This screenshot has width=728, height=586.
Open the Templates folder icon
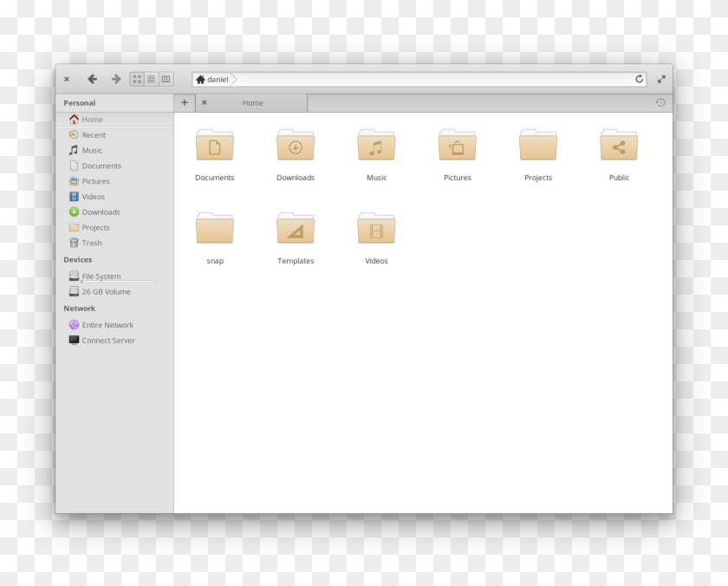pyautogui.click(x=296, y=229)
